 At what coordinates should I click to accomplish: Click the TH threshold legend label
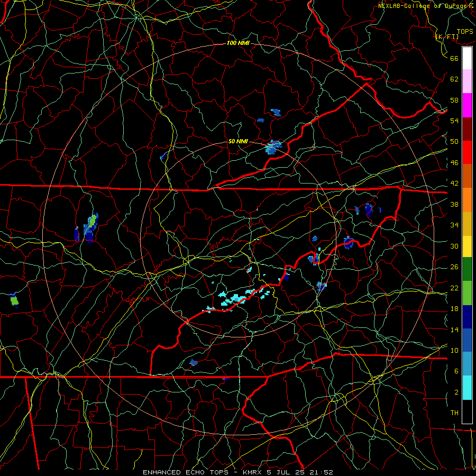pos(454,413)
